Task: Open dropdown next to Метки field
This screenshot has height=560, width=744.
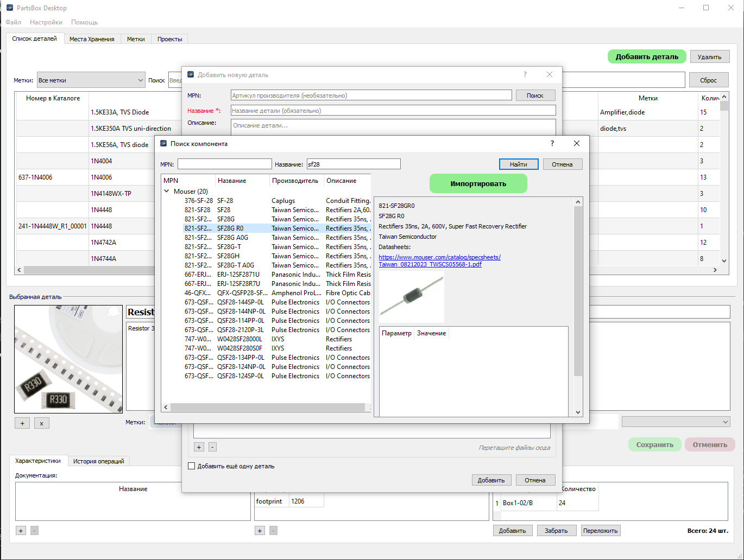Action: coord(676,422)
